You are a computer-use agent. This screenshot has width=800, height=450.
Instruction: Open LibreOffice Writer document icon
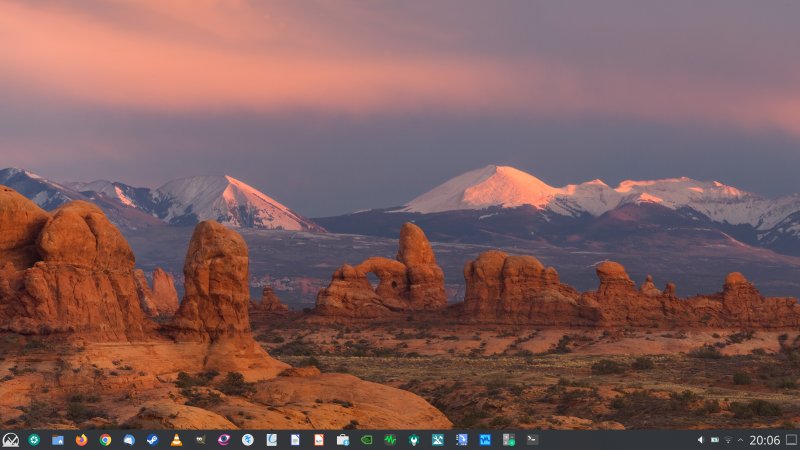point(295,440)
